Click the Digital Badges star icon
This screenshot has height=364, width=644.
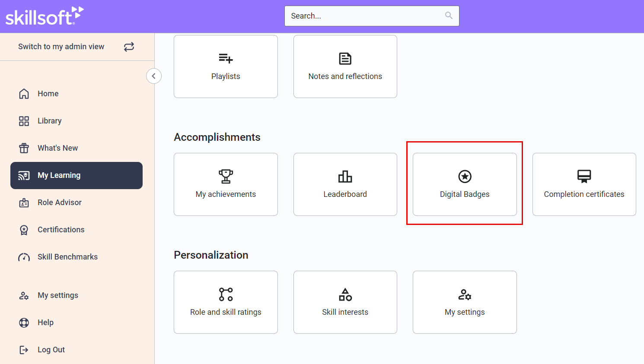tap(465, 176)
